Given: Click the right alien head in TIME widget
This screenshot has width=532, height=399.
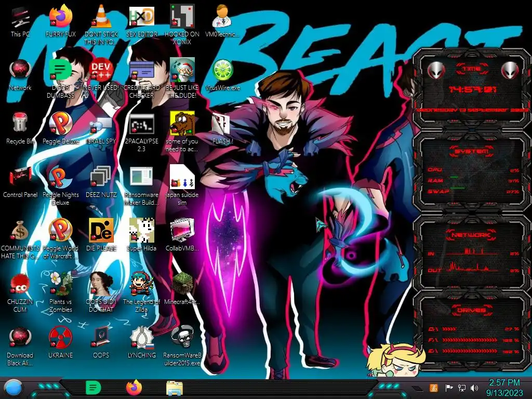Looking at the screenshot, I should click(x=510, y=71).
